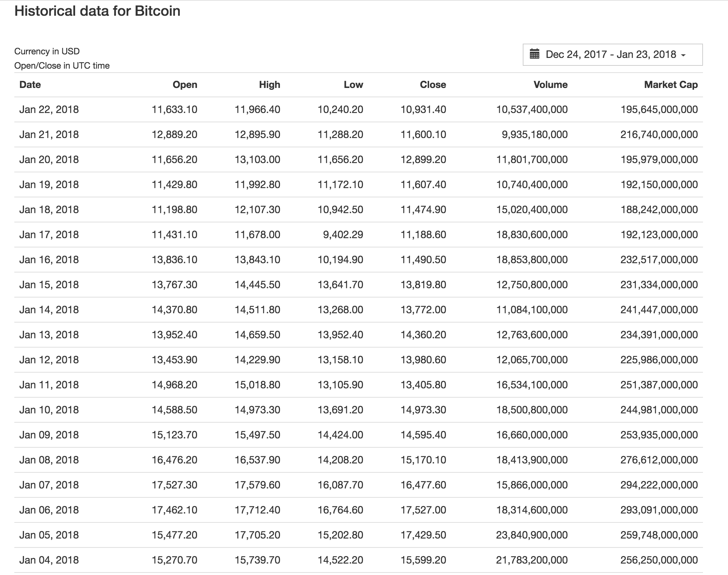
Task: Select high value 15,018.80
Action: [257, 385]
